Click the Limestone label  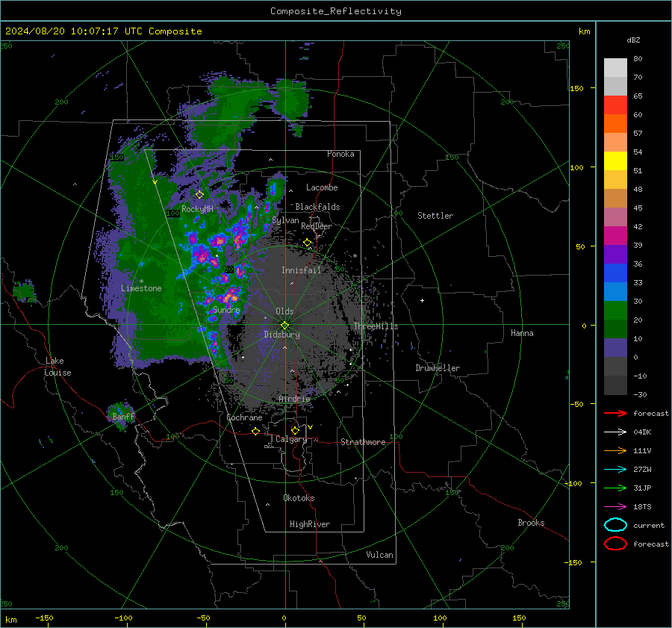[x=141, y=288]
